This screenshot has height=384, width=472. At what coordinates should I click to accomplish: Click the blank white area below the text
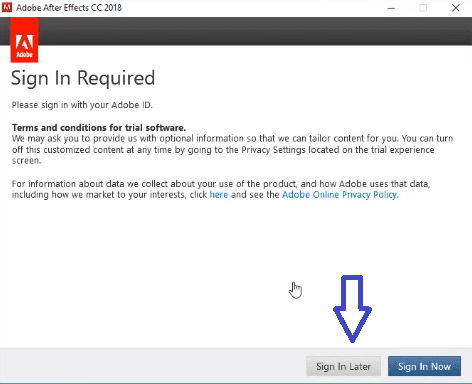click(150, 267)
